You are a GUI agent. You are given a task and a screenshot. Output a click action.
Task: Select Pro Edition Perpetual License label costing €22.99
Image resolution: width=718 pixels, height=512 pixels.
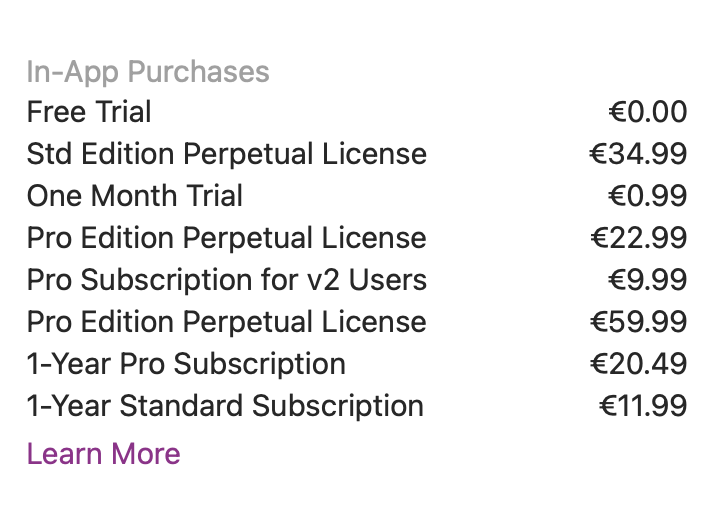227,238
